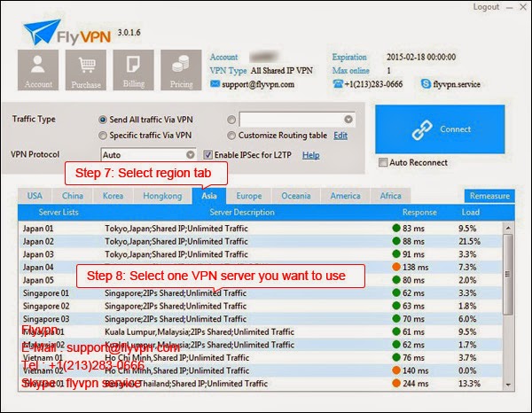
Task: Select the Japan 05 server row
Action: (261, 280)
